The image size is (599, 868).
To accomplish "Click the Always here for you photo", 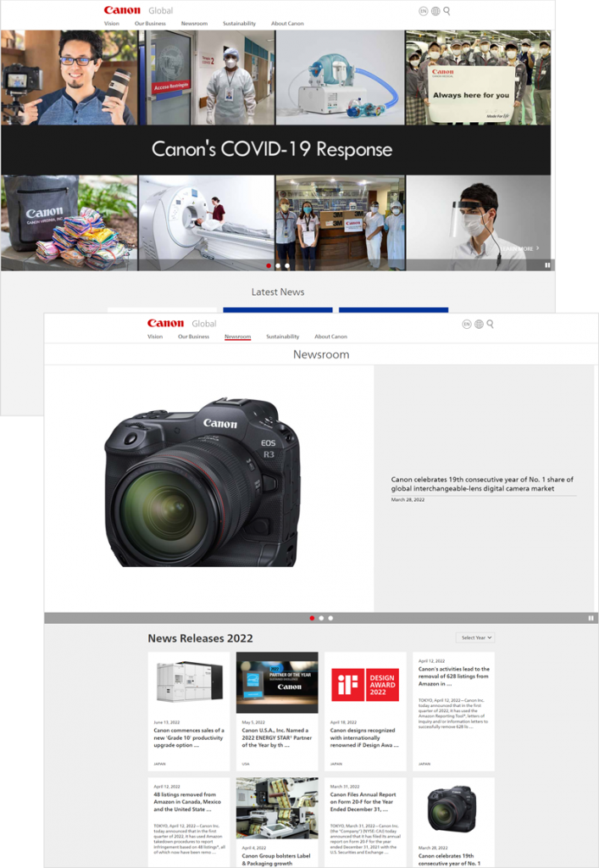I will [x=478, y=77].
